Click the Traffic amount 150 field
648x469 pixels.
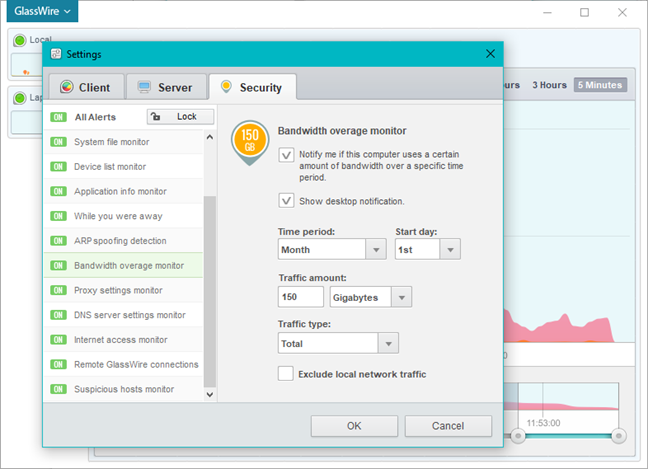[x=300, y=297]
